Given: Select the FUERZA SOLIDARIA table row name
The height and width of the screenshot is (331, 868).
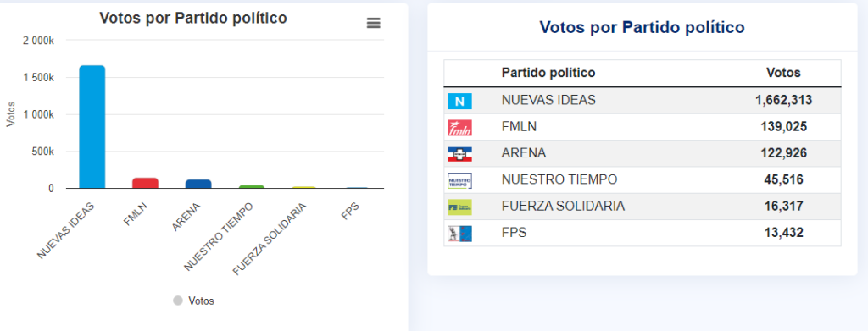Looking at the screenshot, I should pos(563,206).
